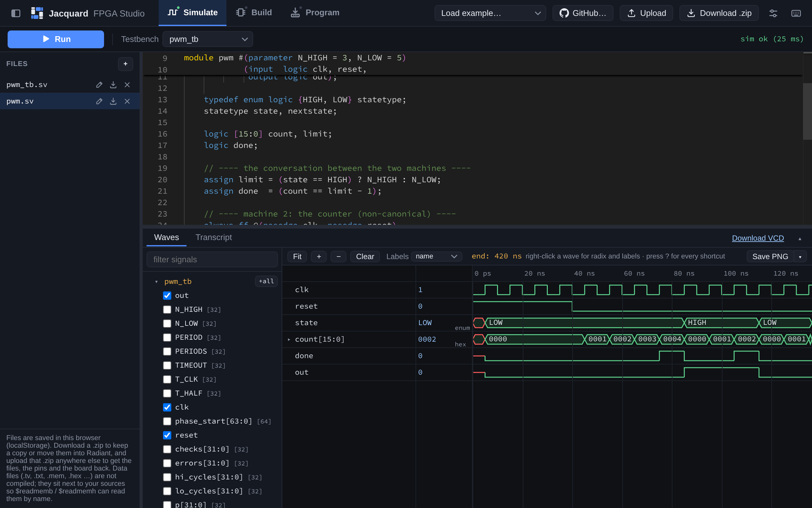Click the 40 ns timeline marker

(584, 273)
